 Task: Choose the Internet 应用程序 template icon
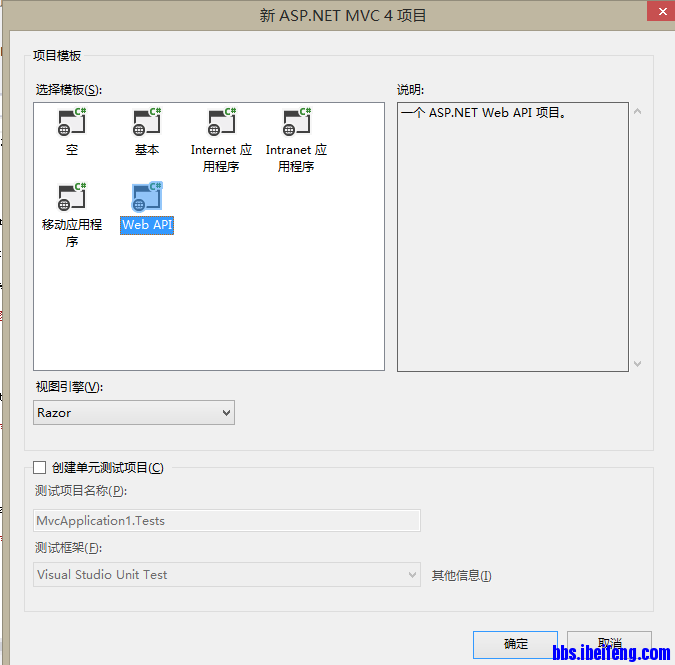[x=222, y=122]
